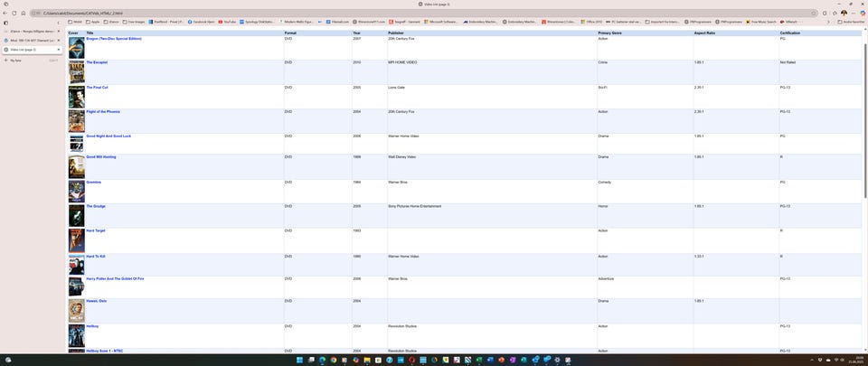Click the address bar with the file path
This screenshot has height=366, width=868.
(423, 13)
